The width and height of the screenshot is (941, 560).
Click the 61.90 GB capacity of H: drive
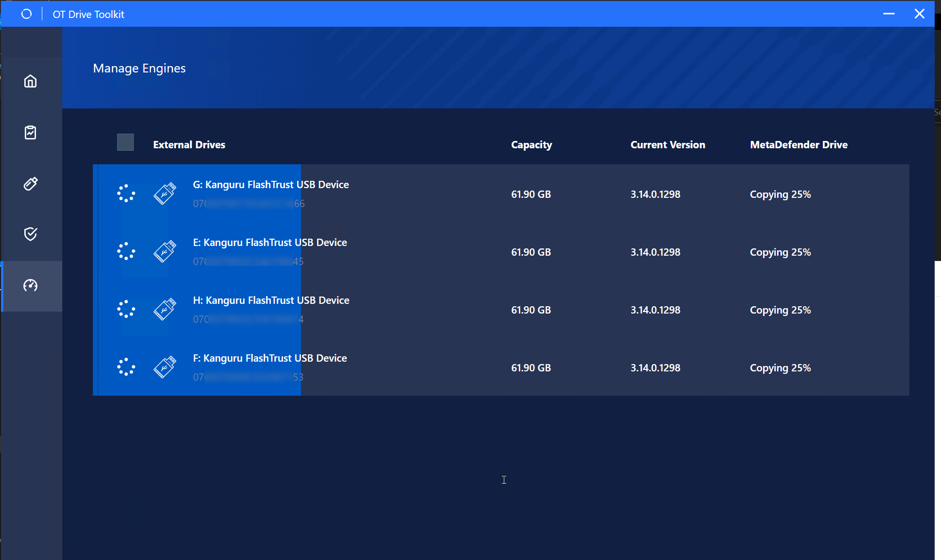click(x=531, y=310)
